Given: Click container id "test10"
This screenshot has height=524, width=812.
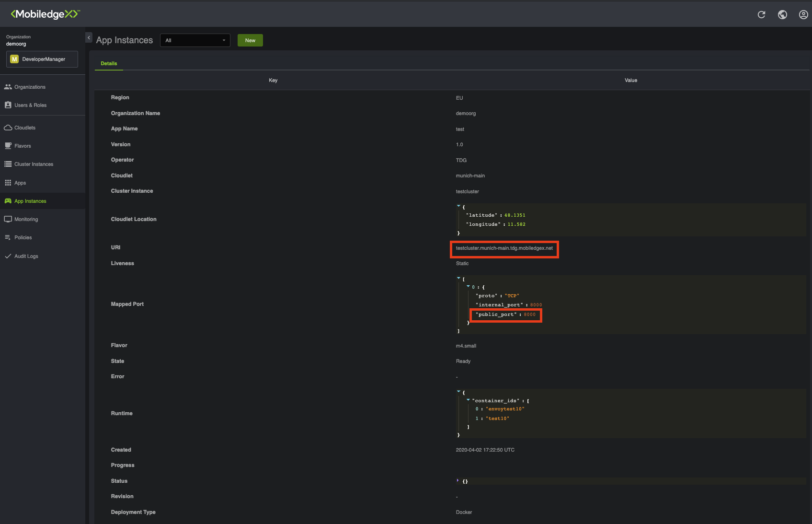Looking at the screenshot, I should coord(497,419).
